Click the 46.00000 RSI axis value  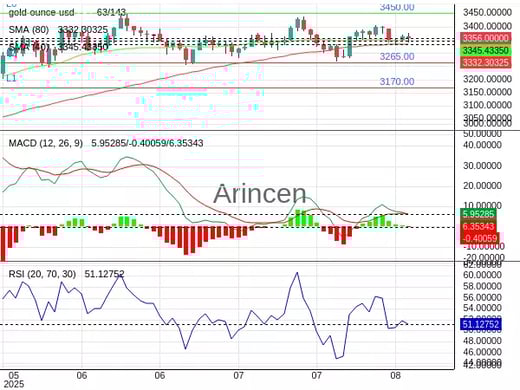click(482, 352)
